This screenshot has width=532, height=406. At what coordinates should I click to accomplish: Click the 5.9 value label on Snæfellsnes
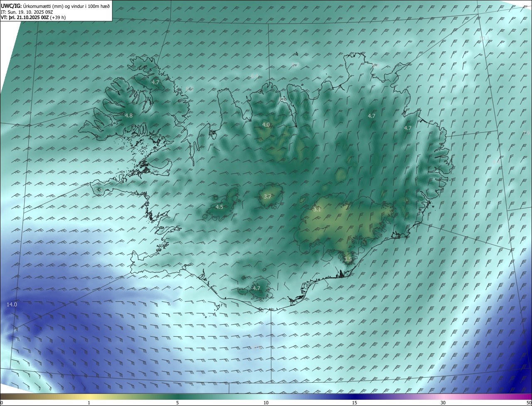pyautogui.click(x=99, y=190)
